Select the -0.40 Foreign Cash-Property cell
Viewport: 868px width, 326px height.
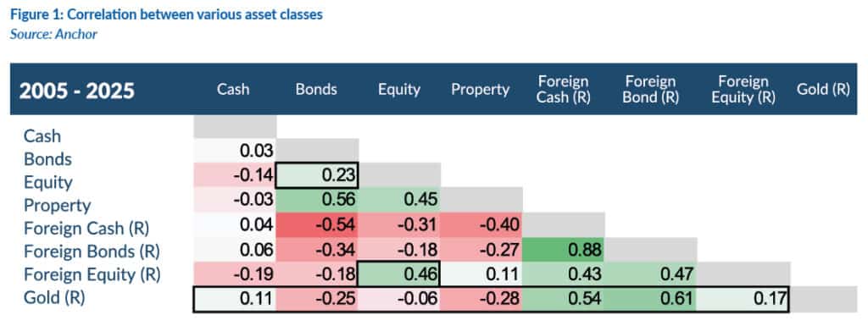click(x=481, y=227)
